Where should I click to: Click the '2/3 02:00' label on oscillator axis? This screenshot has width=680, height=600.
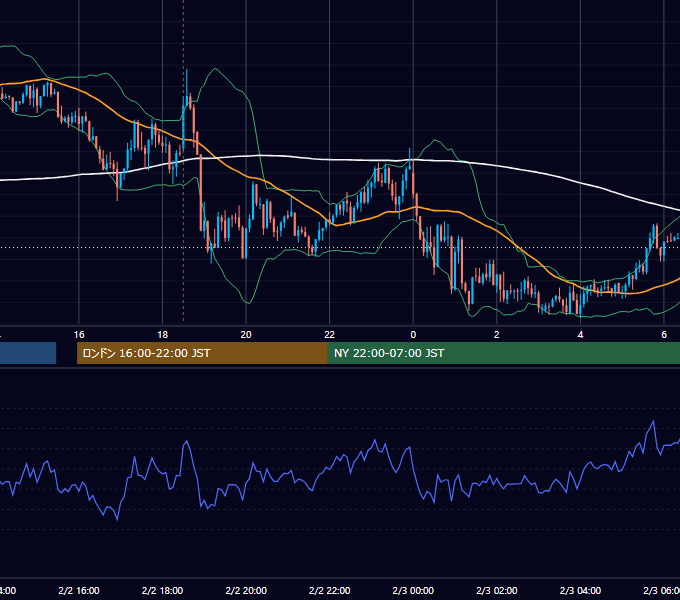pyautogui.click(x=497, y=591)
